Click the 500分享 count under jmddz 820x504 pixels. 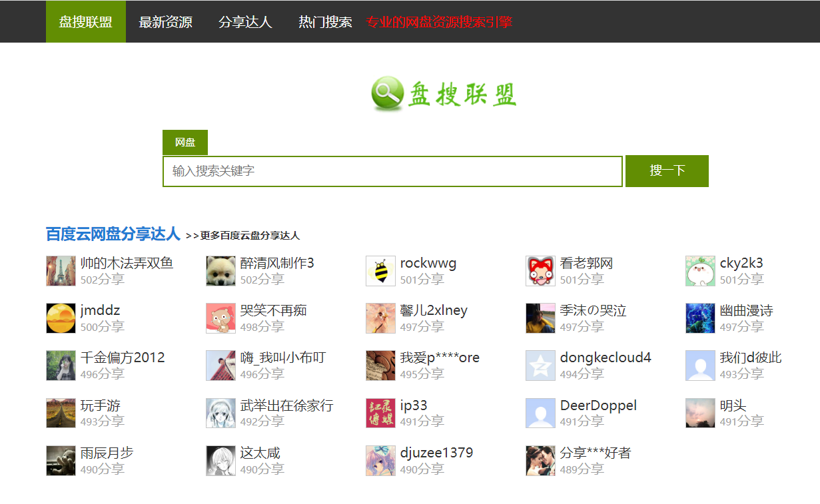point(102,327)
